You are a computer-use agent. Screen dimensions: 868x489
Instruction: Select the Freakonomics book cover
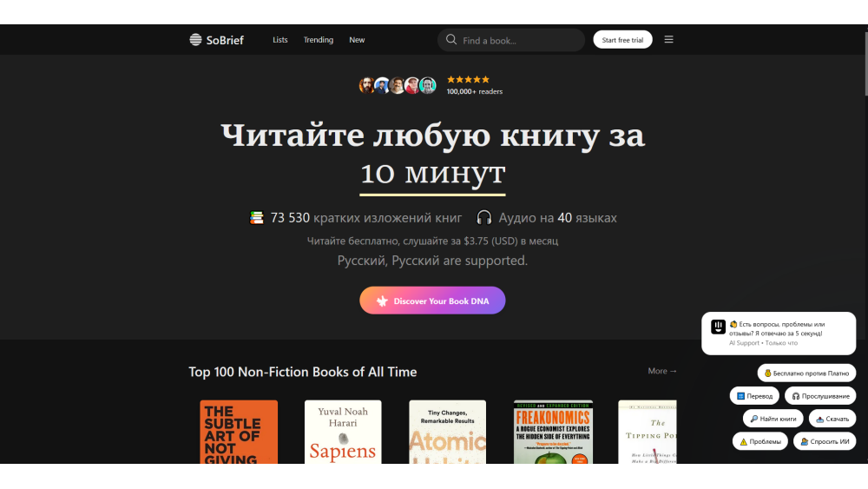pos(553,432)
